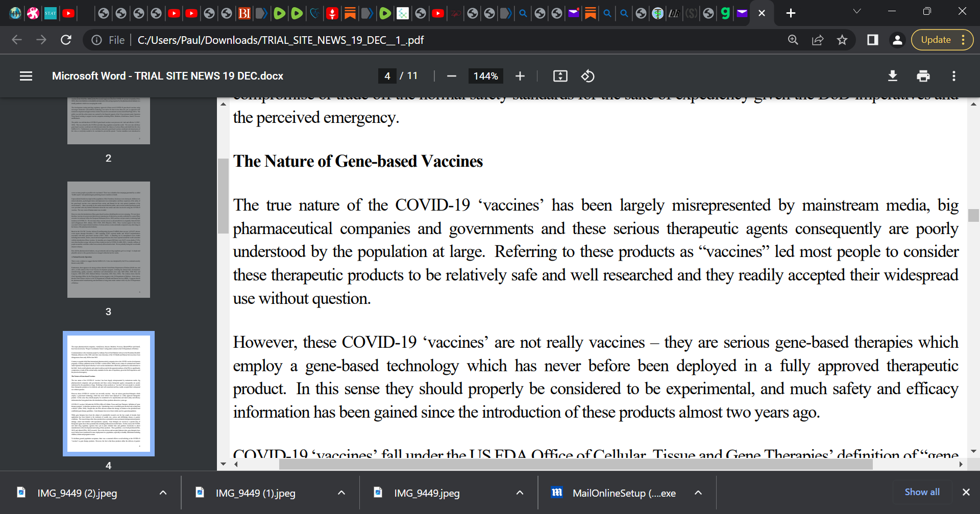980x514 pixels.
Task: Download the PDF file
Action: point(893,76)
